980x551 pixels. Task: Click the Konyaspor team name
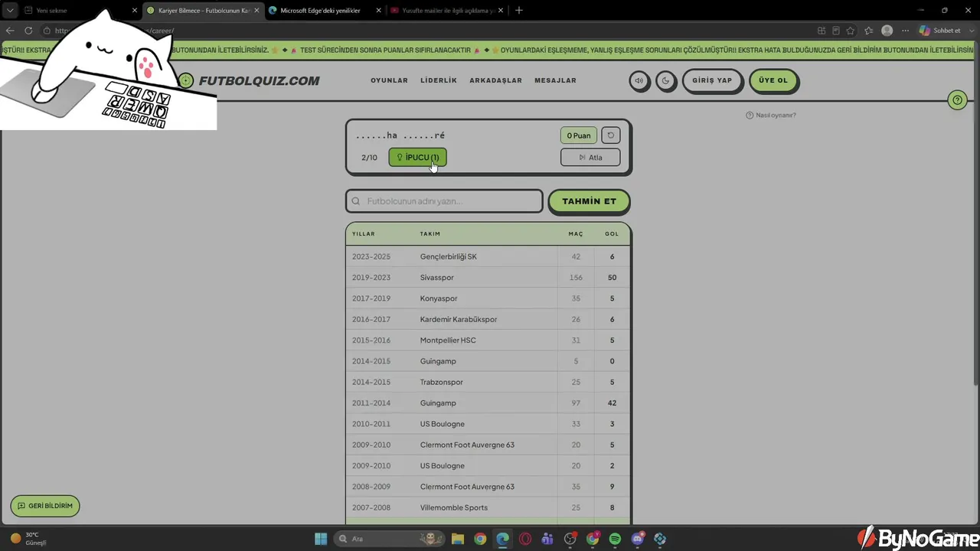tap(439, 298)
